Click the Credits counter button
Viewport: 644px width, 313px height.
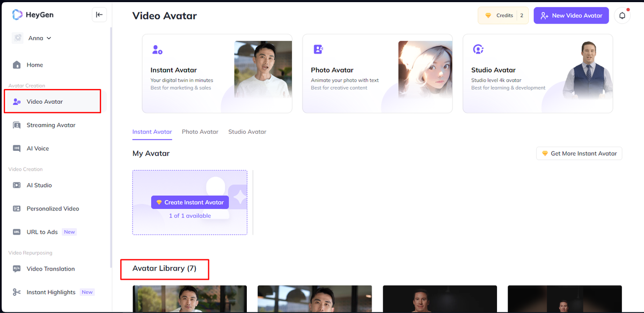click(503, 16)
